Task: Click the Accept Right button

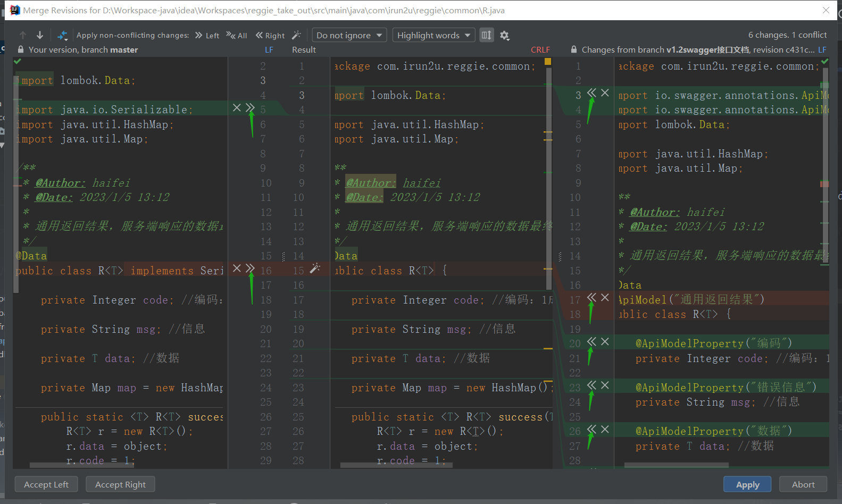Action: [x=120, y=484]
